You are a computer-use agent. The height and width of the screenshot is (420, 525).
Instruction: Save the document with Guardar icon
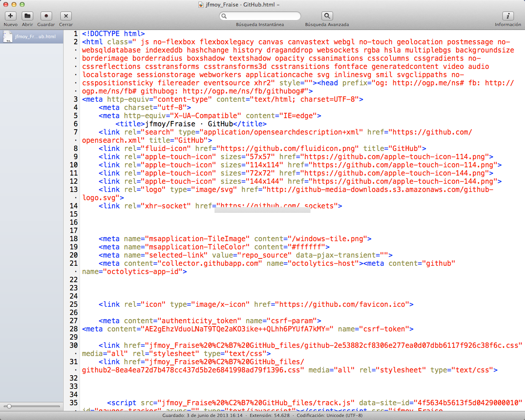click(x=46, y=16)
